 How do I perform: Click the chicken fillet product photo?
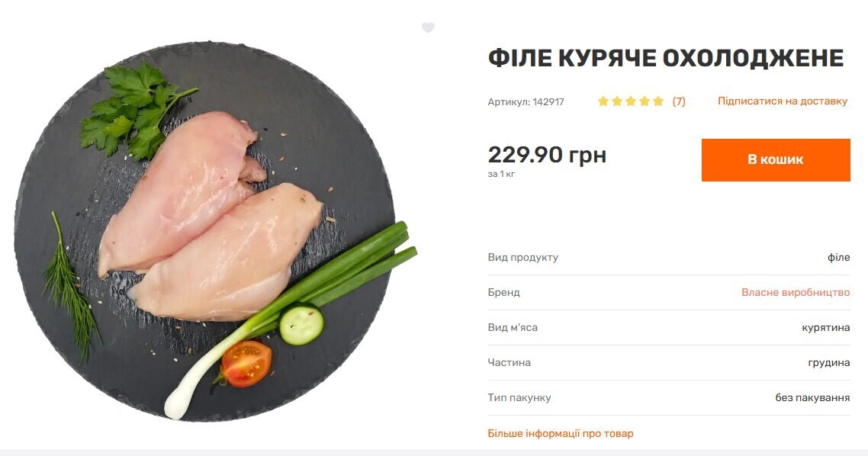pyautogui.click(x=216, y=231)
